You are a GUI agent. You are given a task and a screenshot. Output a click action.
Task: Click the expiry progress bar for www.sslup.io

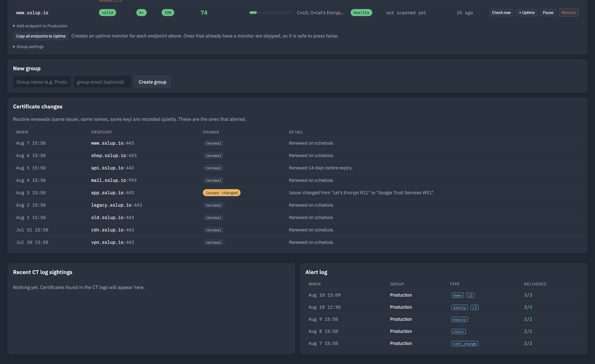pos(270,13)
